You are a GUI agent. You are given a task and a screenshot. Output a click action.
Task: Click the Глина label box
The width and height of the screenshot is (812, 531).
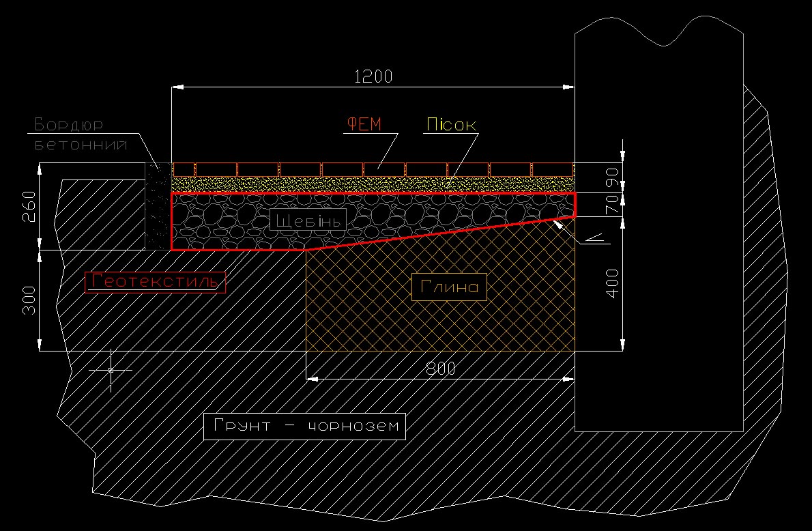pyautogui.click(x=449, y=287)
